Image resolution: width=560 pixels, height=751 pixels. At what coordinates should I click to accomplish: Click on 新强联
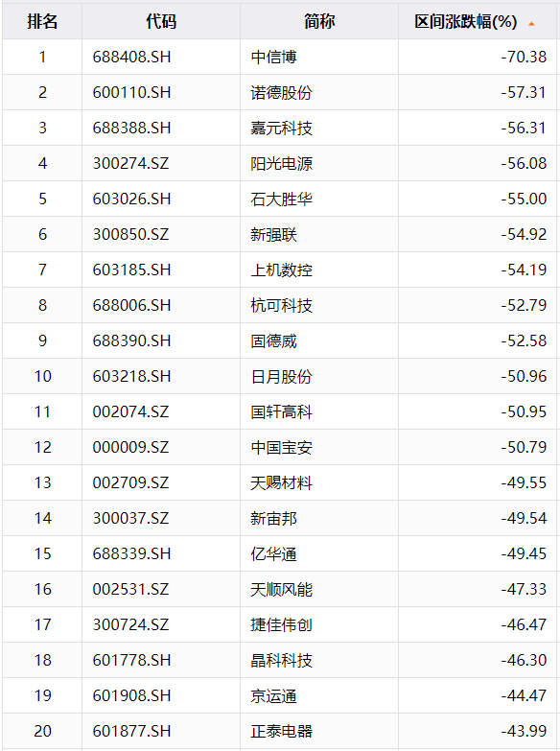pos(274,234)
